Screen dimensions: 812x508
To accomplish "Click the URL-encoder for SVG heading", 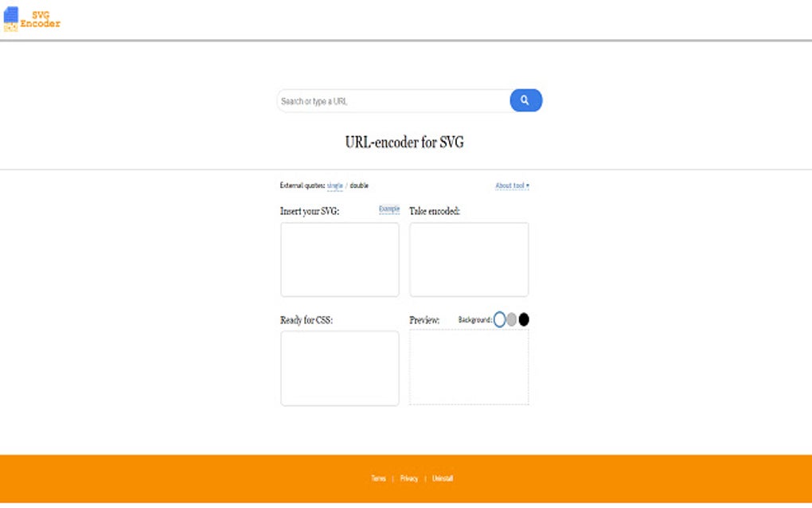I will [406, 141].
